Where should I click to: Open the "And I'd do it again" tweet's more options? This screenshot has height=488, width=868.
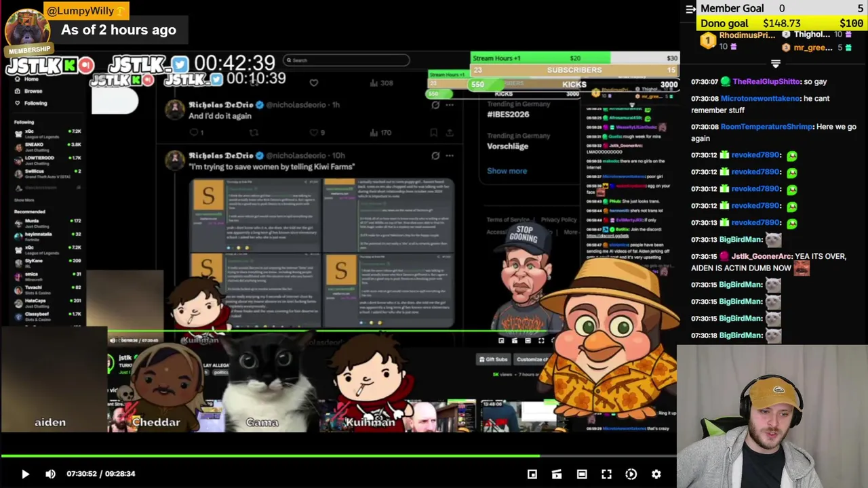click(450, 105)
